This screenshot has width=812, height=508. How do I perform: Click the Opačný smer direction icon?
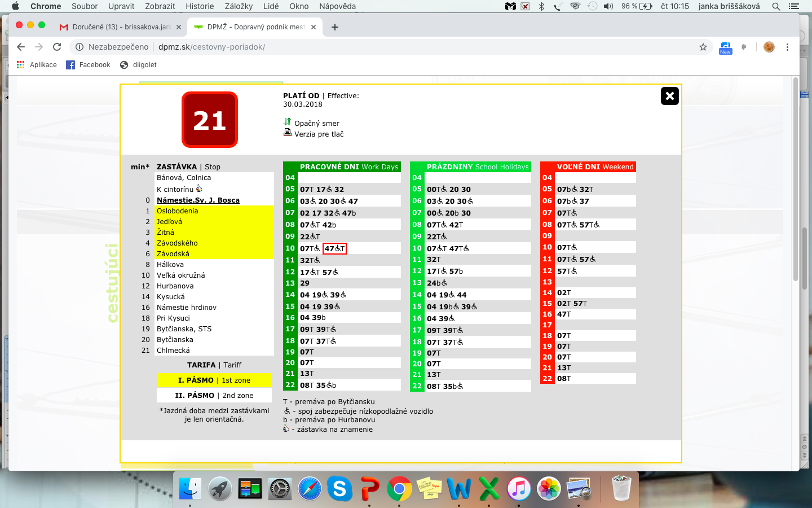click(x=288, y=122)
